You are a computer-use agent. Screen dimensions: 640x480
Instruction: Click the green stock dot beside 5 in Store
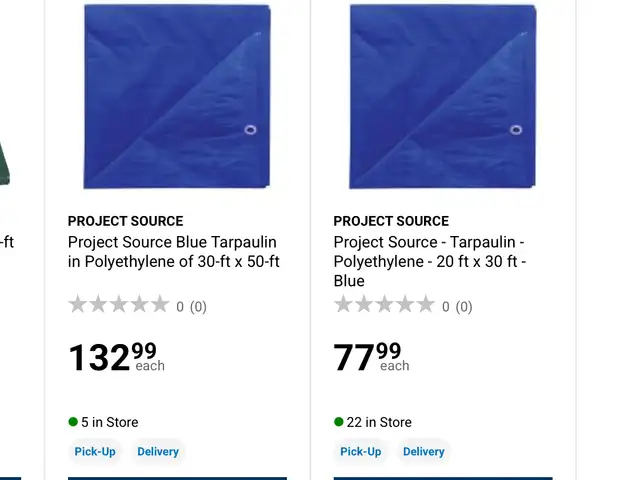[x=73, y=422]
